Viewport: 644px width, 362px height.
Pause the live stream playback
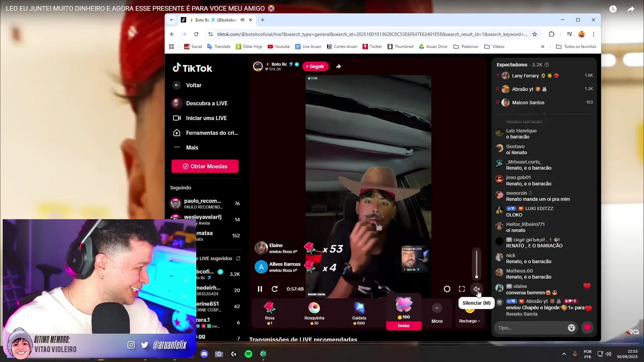point(260,289)
